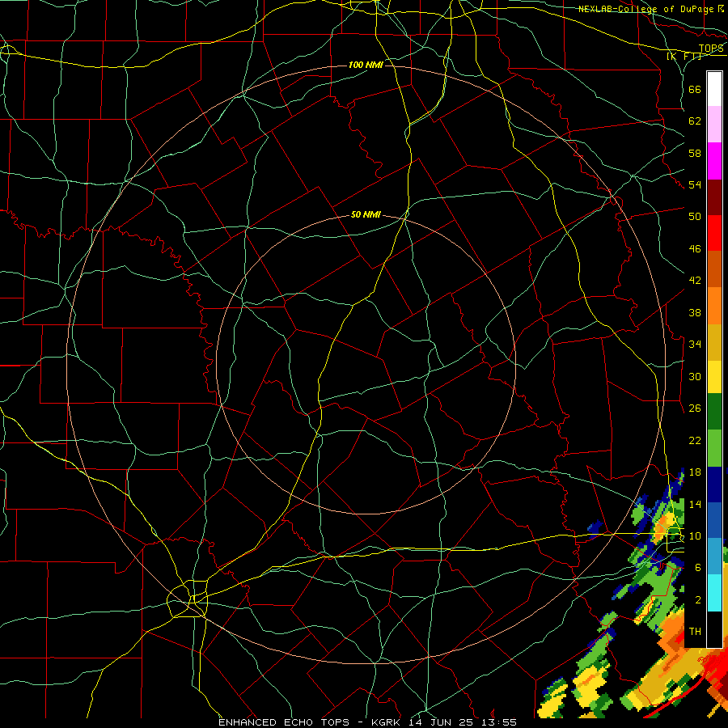Click the TH threshold legend label
The width and height of the screenshot is (728, 728).
695,632
